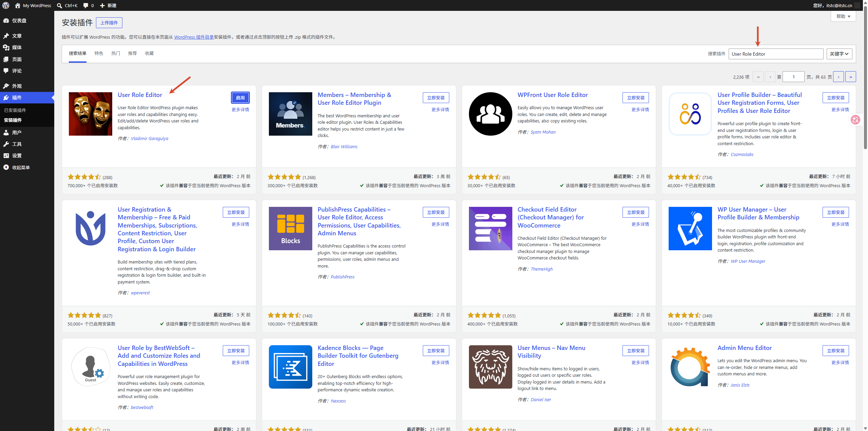Click the Members plugin thumbnail
The height and width of the screenshot is (431, 868).
coord(291,114)
